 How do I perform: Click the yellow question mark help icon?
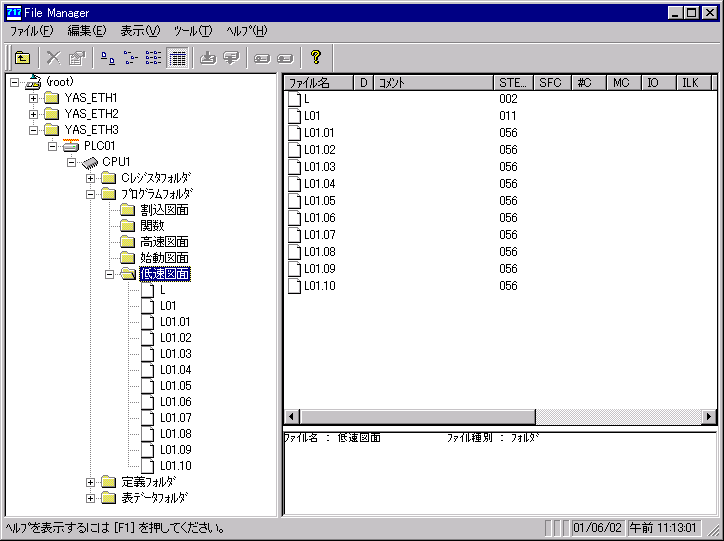click(x=315, y=58)
